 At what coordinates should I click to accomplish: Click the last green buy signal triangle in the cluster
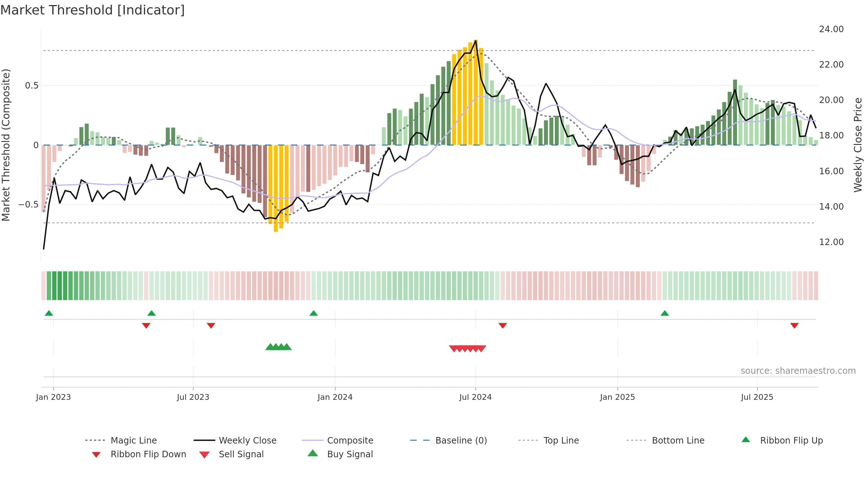click(x=287, y=347)
